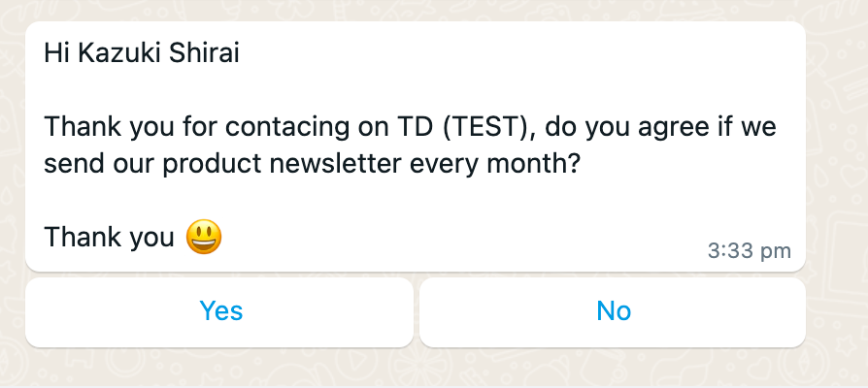Click the No quick reply button
The image size is (868, 388).
tap(613, 311)
